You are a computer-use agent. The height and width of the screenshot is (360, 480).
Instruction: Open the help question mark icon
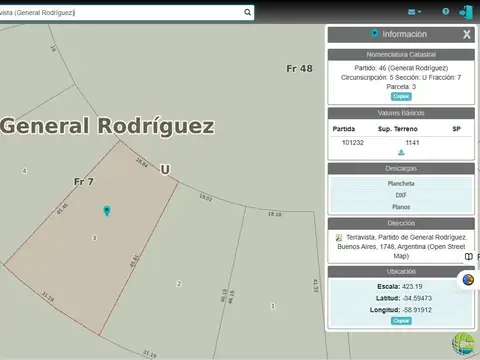coord(445,12)
